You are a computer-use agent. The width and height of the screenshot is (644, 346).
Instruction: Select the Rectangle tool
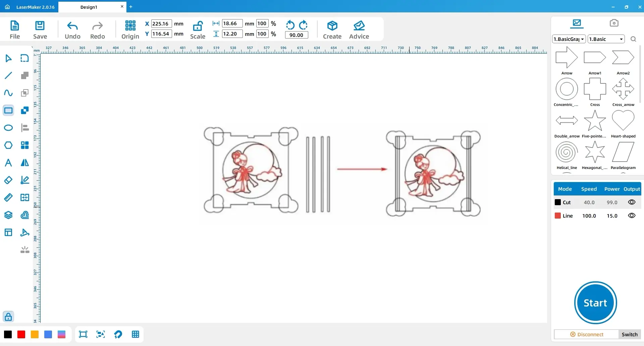click(8, 110)
